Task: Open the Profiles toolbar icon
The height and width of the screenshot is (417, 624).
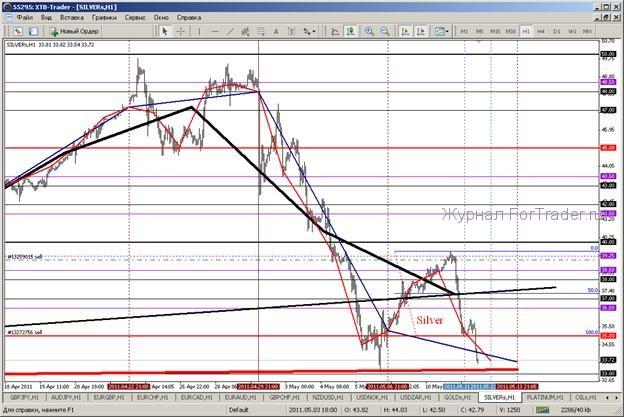Action: click(33, 31)
